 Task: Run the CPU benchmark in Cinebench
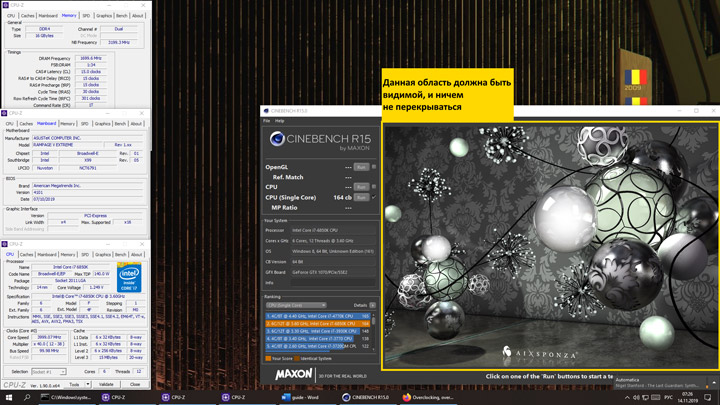click(361, 187)
